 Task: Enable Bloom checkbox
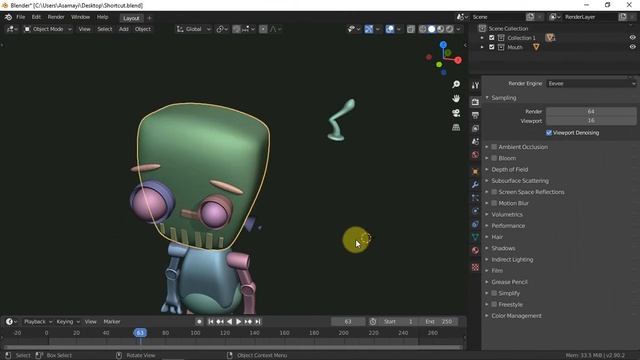tap(494, 158)
